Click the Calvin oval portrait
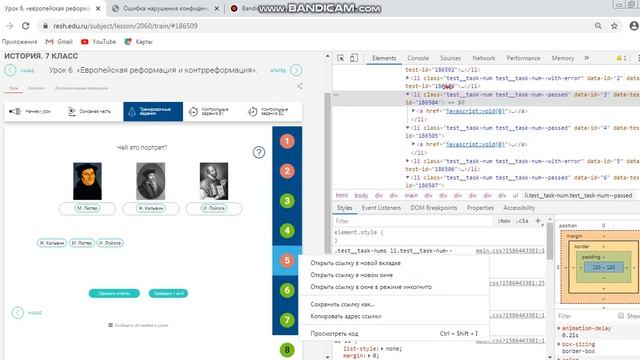 (151, 181)
